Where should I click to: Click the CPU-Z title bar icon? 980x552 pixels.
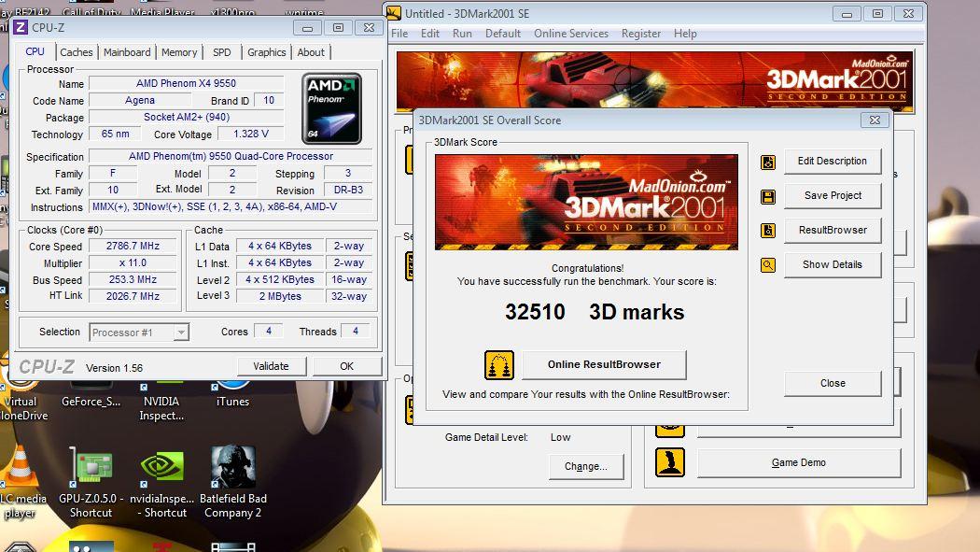pyautogui.click(x=21, y=27)
